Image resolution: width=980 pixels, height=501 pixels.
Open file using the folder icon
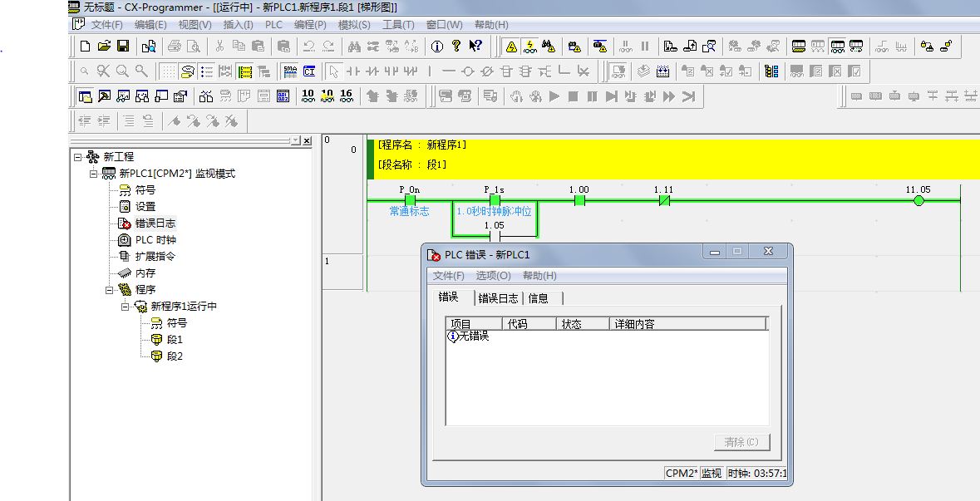coord(104,47)
